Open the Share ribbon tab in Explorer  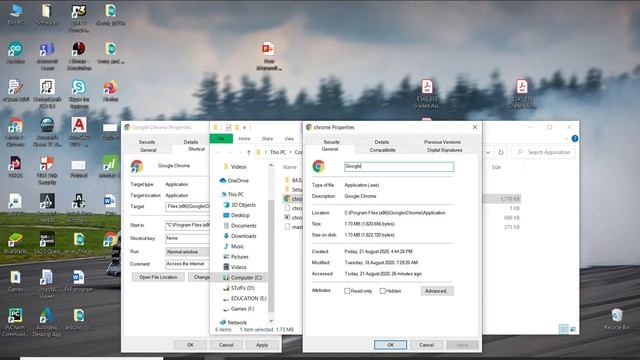267,139
